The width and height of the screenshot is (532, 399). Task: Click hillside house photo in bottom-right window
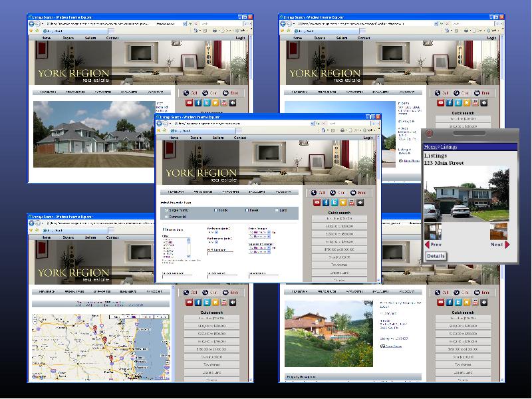(x=329, y=334)
